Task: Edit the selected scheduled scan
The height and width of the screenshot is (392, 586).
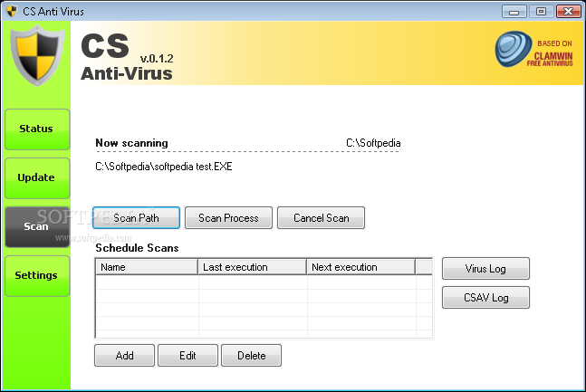Action: 187,356
